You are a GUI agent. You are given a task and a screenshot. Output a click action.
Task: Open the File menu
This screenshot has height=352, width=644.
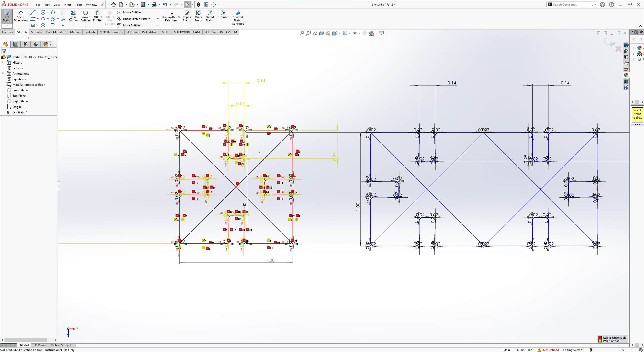click(38, 5)
